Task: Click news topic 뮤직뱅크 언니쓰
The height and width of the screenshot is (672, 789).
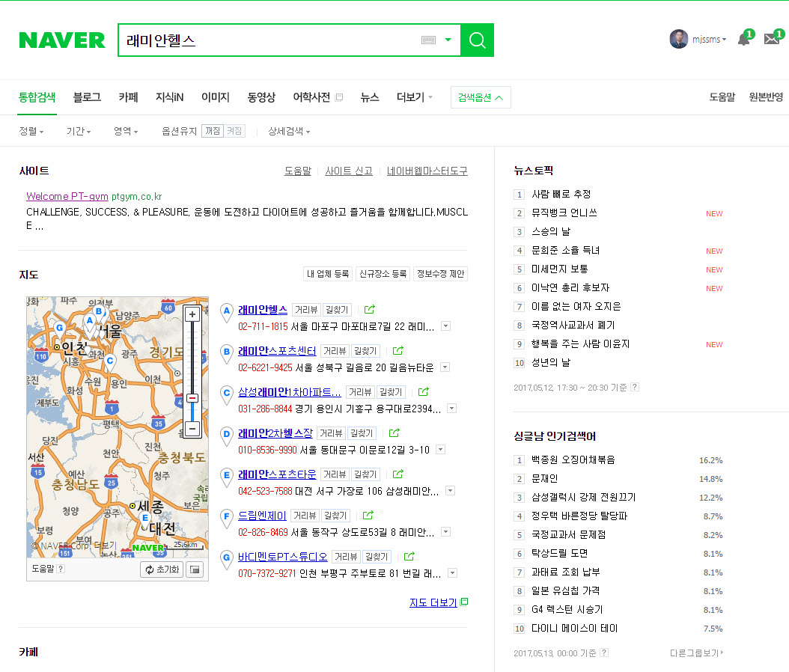Action: 564,213
